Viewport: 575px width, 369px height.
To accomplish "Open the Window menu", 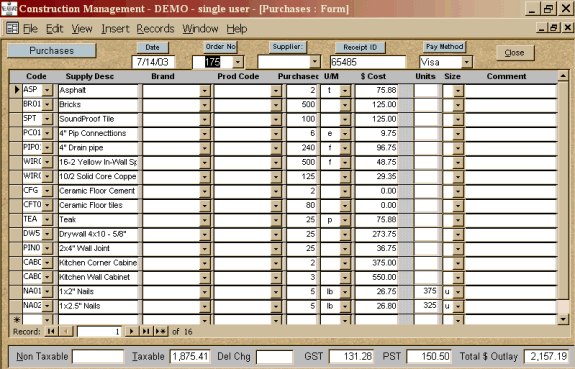I will [200, 29].
